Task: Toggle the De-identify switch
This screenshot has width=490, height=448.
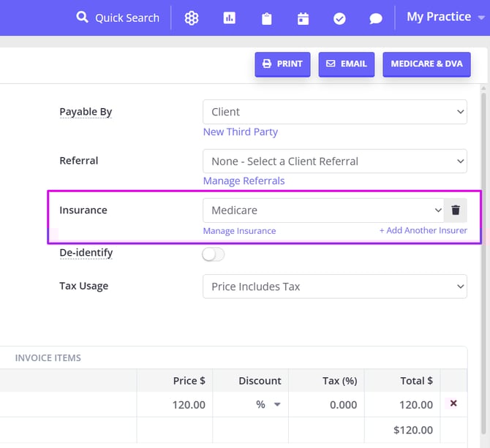Action: tap(214, 254)
